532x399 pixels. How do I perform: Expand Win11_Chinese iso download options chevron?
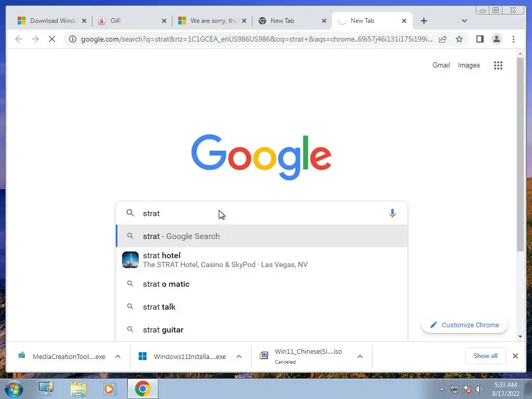point(360,356)
